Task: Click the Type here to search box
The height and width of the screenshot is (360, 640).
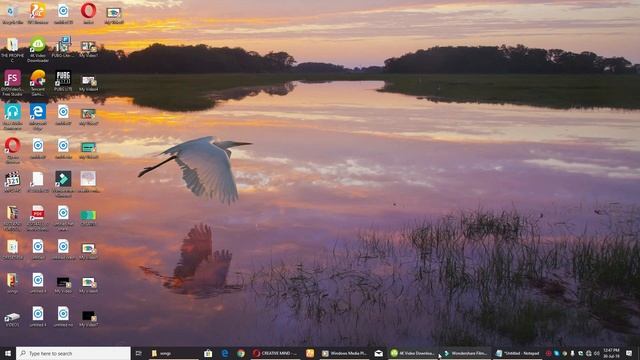Action: tap(73, 353)
